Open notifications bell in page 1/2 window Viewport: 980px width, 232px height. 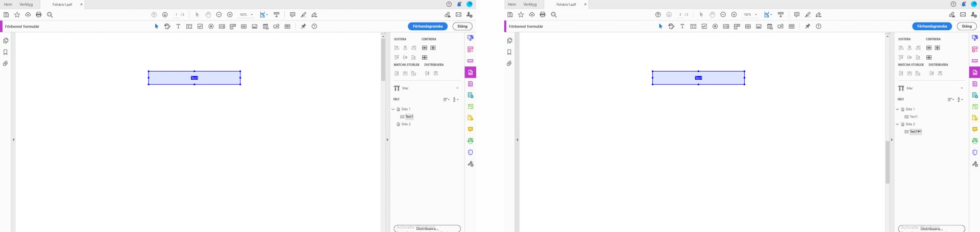(x=459, y=4)
